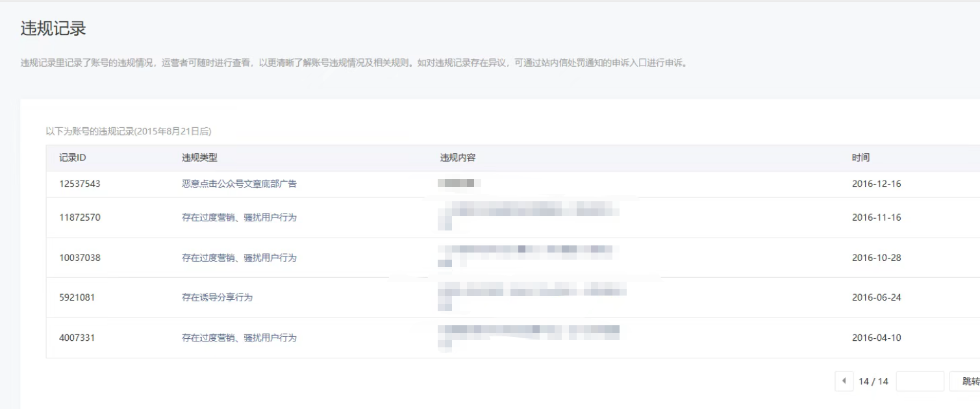Select record ID 4007331

point(77,338)
